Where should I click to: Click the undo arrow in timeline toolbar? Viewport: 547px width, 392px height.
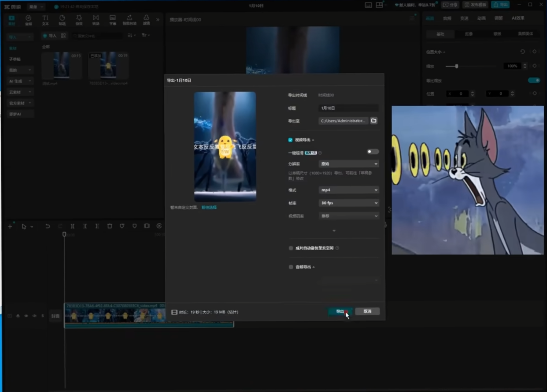(48, 226)
